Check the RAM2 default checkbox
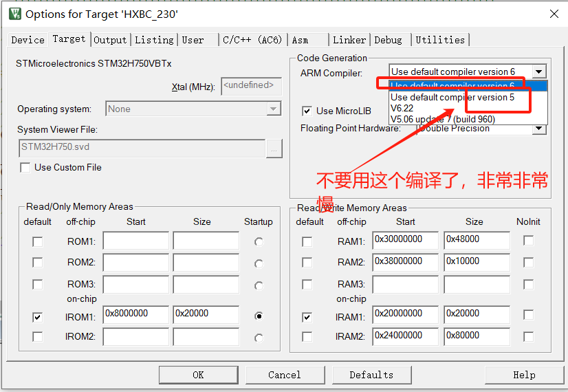 coord(307,262)
